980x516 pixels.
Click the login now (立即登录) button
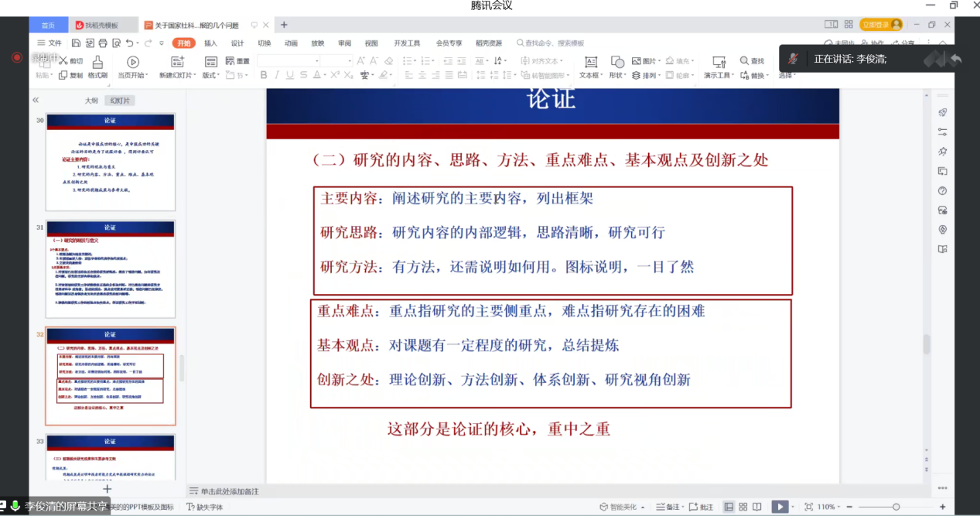coord(881,25)
